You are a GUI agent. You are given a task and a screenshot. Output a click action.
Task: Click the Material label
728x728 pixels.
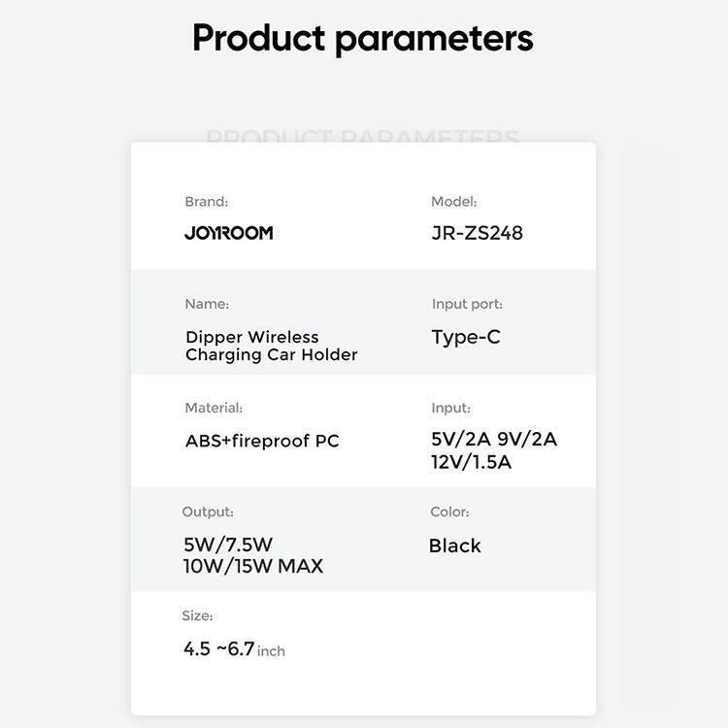tap(214, 408)
